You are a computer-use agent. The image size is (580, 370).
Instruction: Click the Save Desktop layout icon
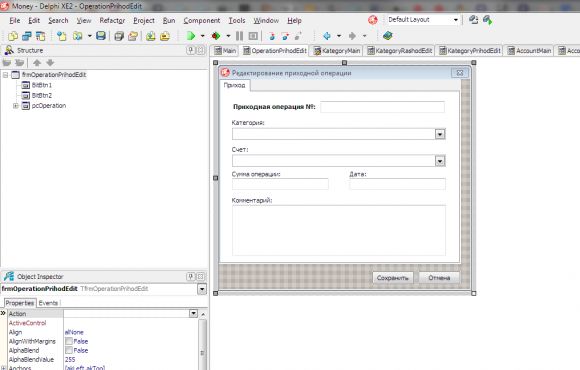(473, 20)
